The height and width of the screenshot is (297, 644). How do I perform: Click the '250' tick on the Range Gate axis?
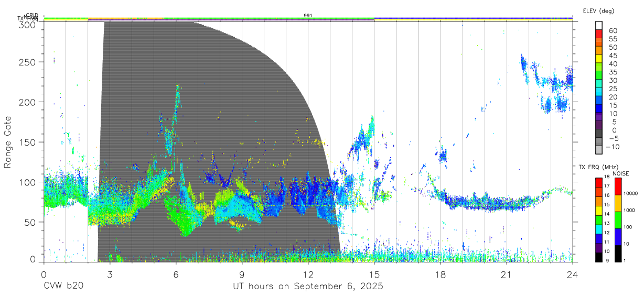point(27,62)
